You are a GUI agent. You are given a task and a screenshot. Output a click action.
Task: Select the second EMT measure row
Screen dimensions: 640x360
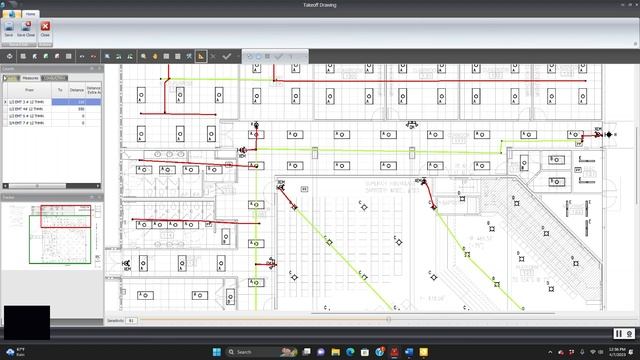coord(52,109)
